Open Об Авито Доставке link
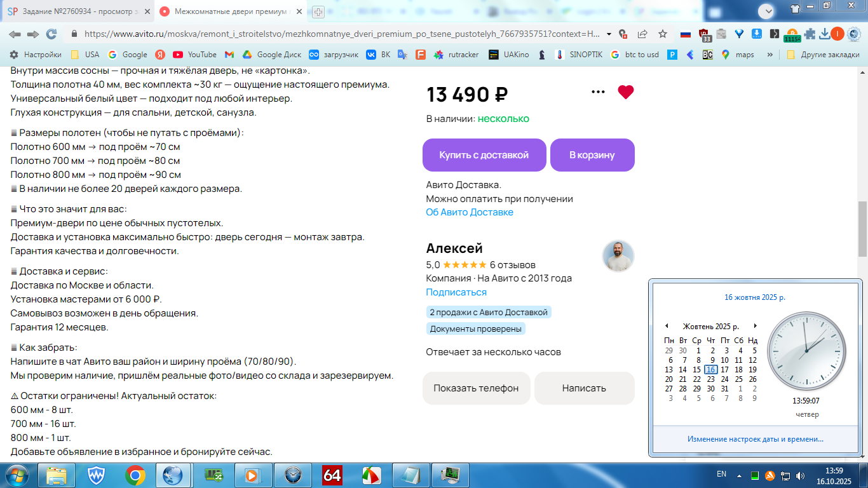Viewport: 868px width, 488px height. [x=470, y=212]
